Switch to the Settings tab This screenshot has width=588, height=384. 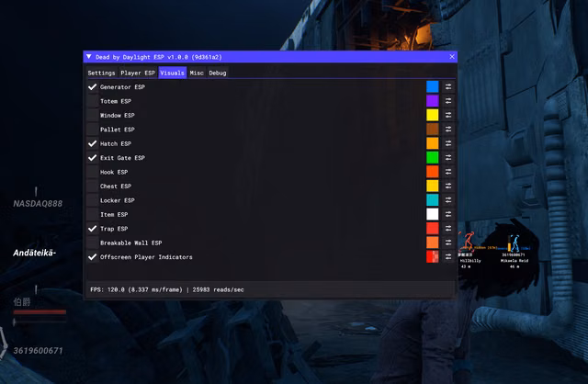(x=101, y=73)
